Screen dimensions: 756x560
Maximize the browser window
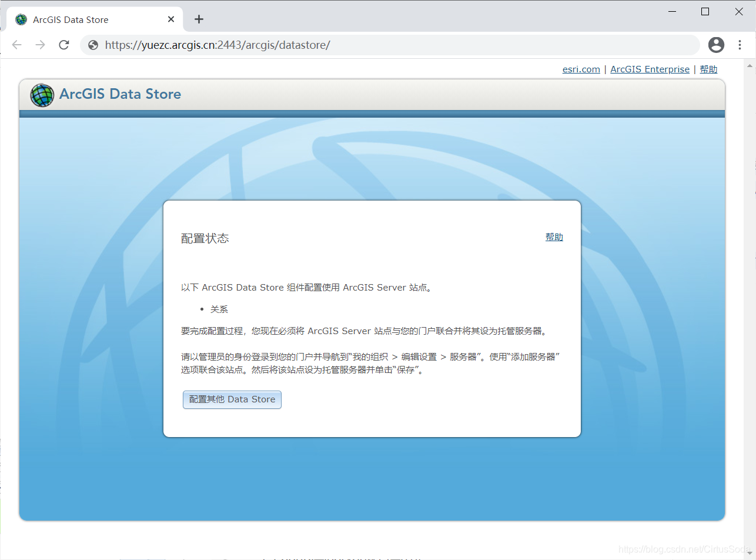pos(705,11)
